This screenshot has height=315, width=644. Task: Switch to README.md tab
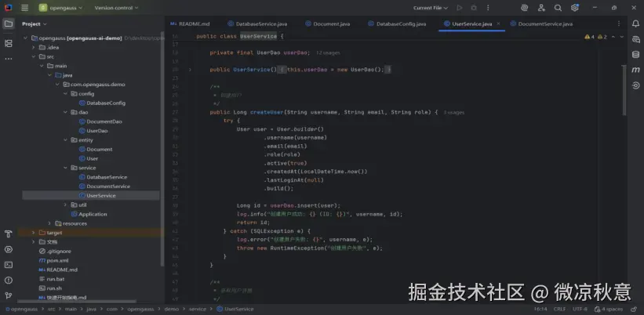(x=189, y=24)
